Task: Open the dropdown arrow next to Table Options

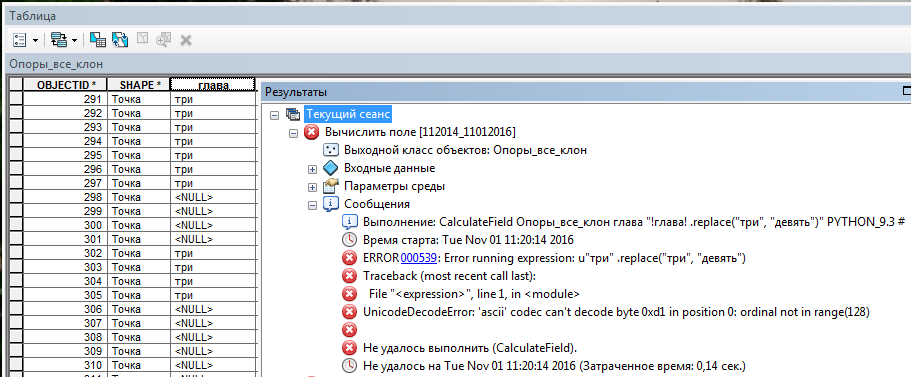Action: pos(35,41)
